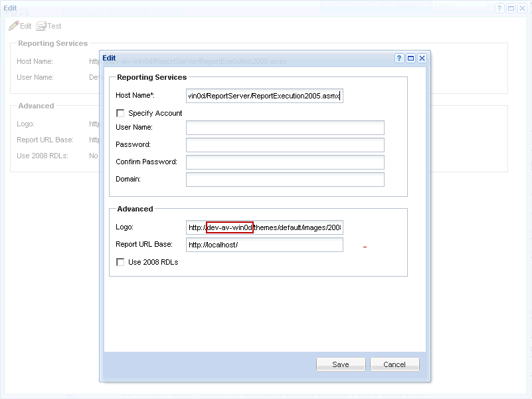Maximize the background Edit window

[x=511, y=8]
